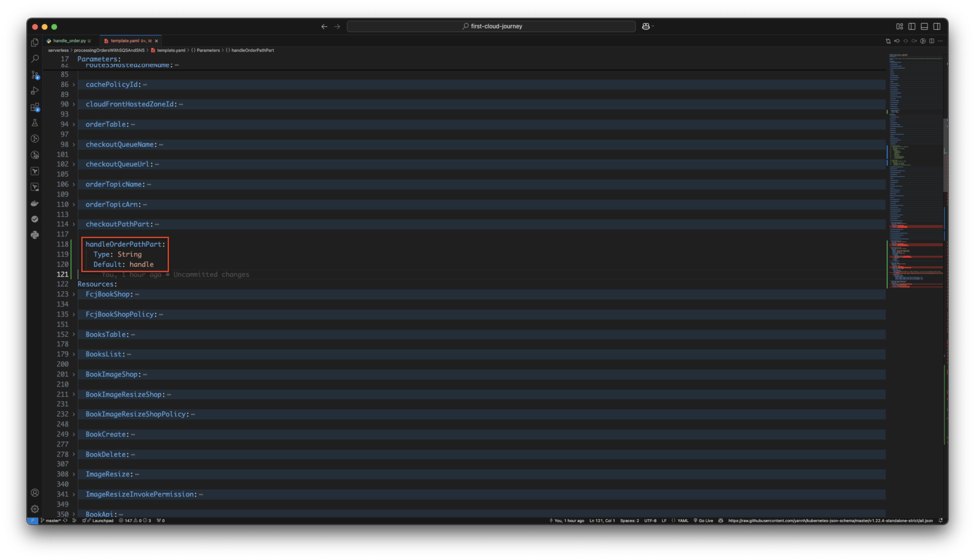
Task: Click the first-cloud-journey command center search
Action: [491, 26]
